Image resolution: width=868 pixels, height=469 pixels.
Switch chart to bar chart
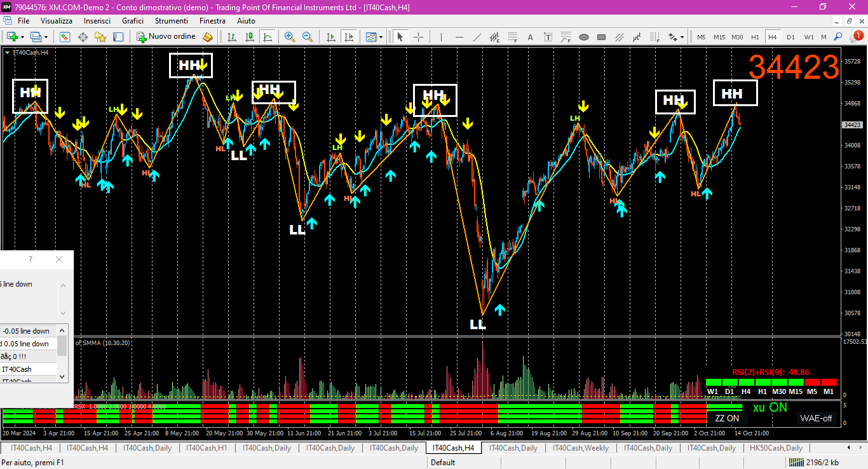[x=232, y=37]
